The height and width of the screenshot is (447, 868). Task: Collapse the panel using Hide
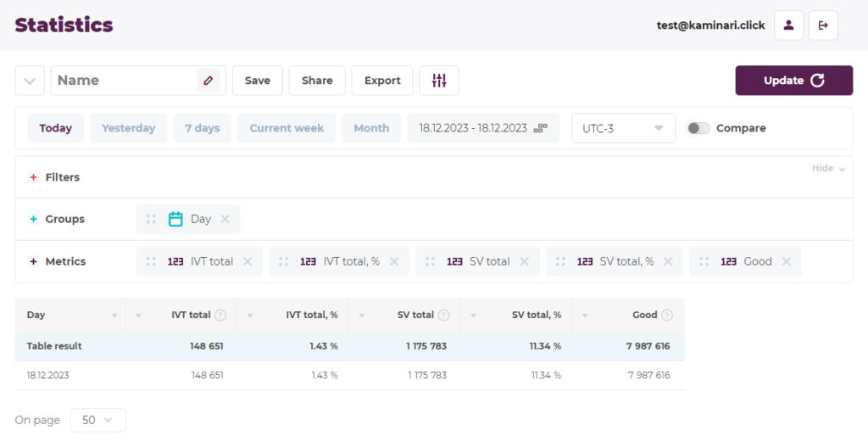coord(828,168)
